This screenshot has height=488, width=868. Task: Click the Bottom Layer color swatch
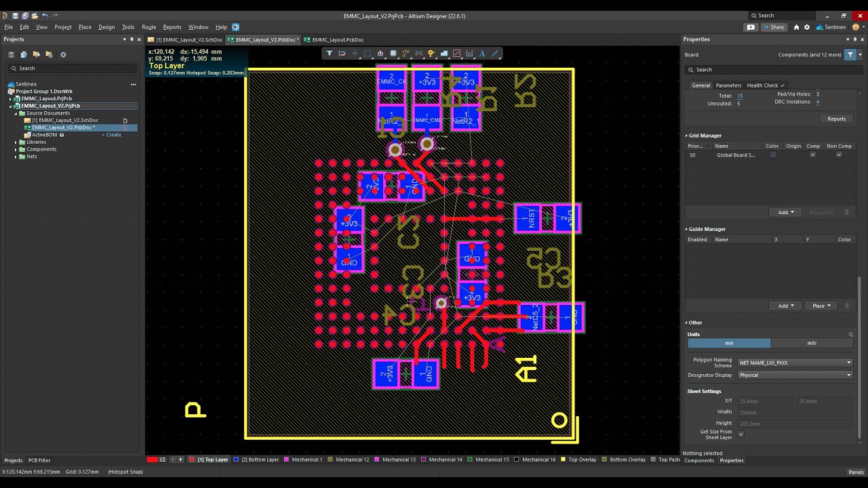(x=236, y=460)
